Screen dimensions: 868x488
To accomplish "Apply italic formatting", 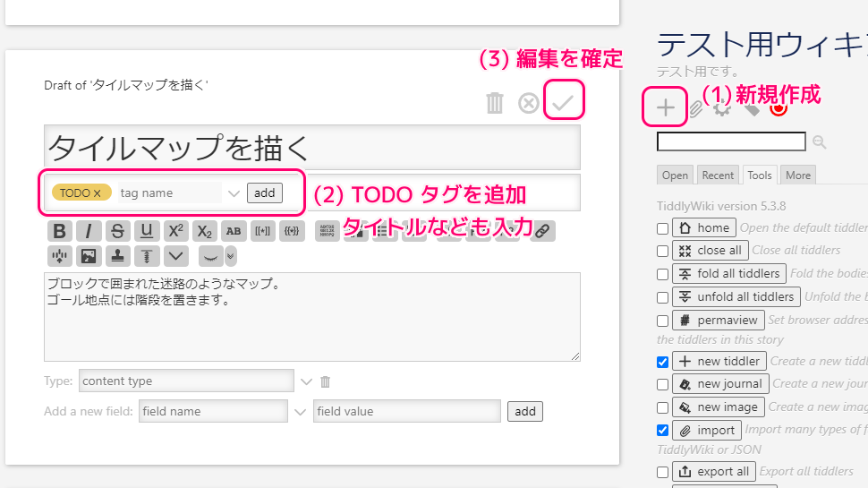I will tap(88, 231).
